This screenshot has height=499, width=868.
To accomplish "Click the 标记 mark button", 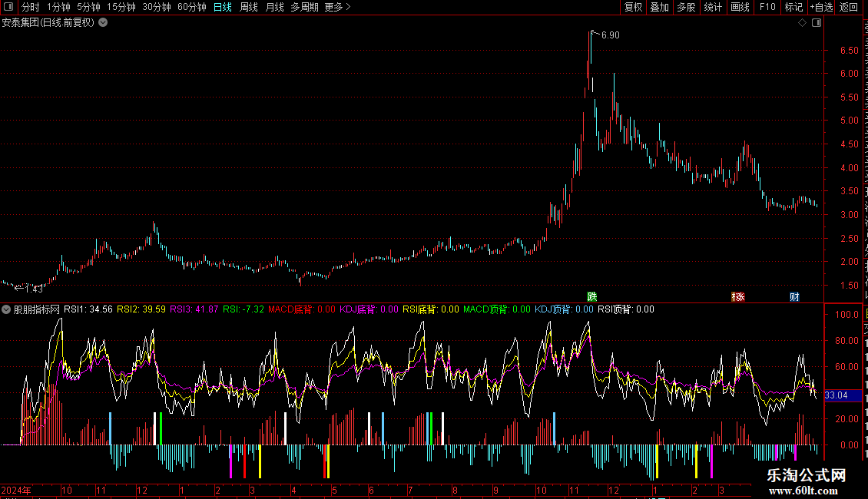I will [793, 7].
